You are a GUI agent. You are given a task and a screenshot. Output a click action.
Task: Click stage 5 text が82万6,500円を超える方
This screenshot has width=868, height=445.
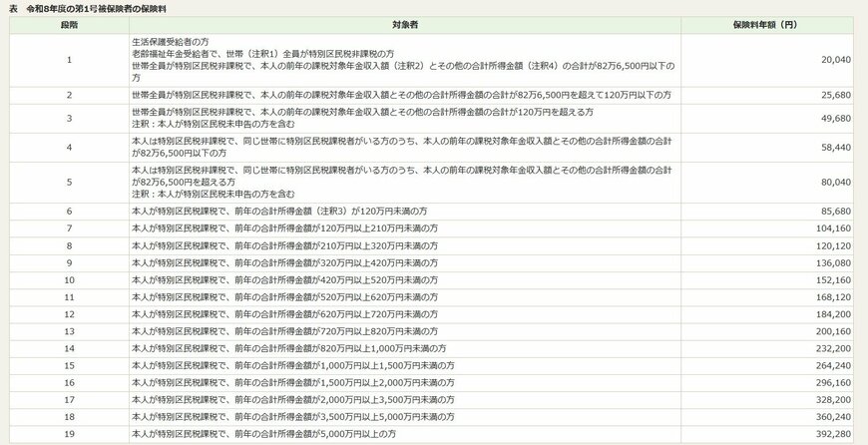(184, 183)
